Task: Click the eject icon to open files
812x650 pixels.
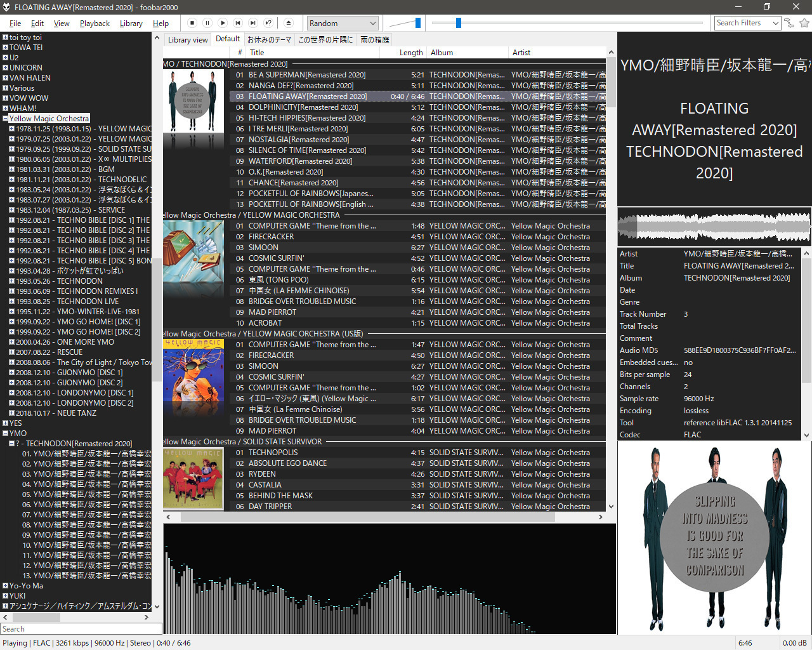Action: 289,23
